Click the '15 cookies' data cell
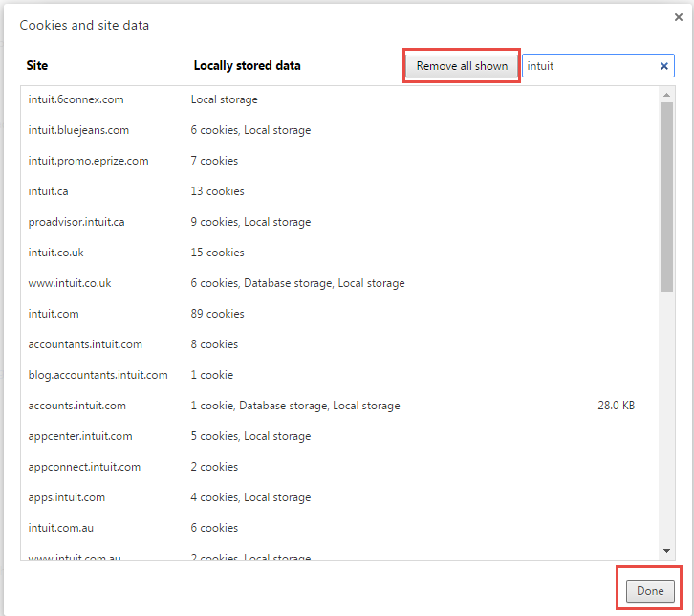The width and height of the screenshot is (694, 616). (x=217, y=253)
